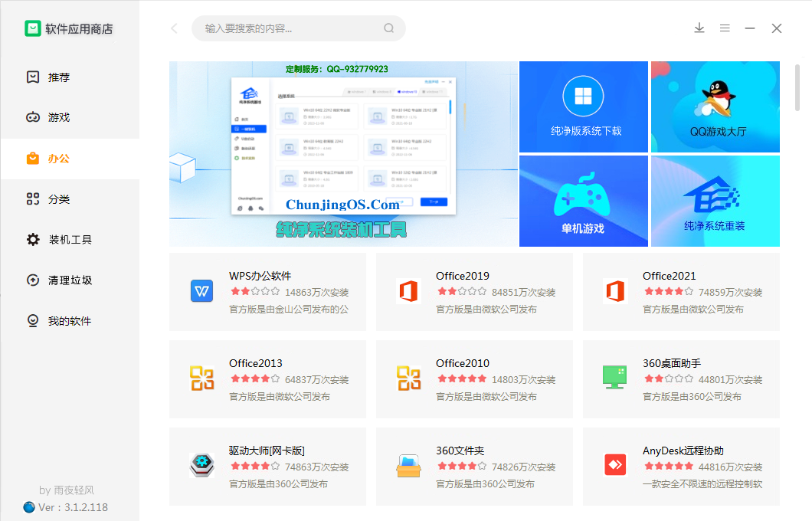Viewport: 812px width, 521px height.
Task: Click the AnyDesk远程协助 star rating
Action: click(669, 466)
